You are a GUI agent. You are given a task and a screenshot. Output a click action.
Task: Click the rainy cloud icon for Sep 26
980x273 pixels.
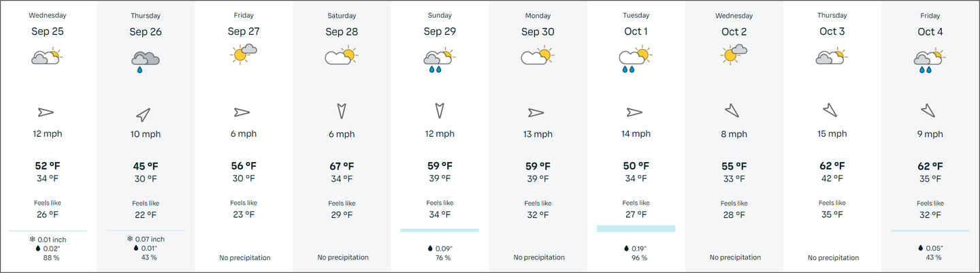[145, 60]
